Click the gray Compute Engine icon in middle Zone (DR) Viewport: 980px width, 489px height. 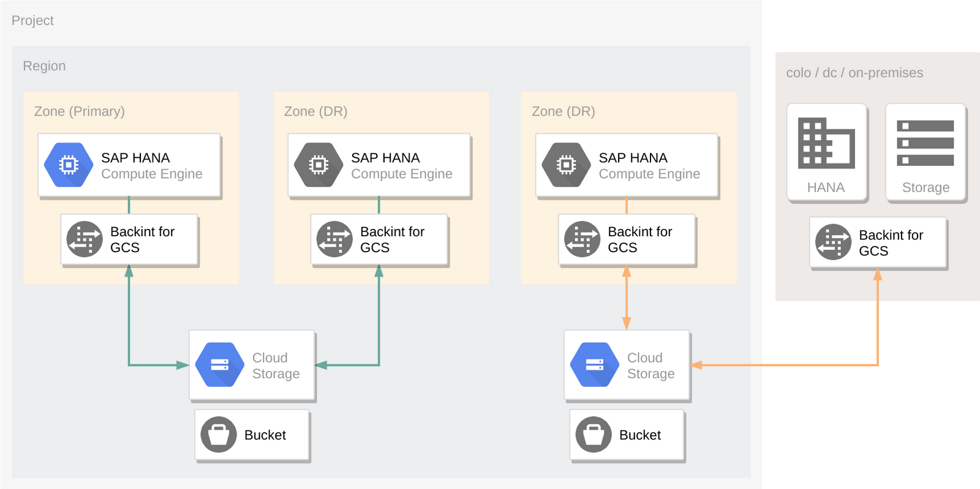pyautogui.click(x=318, y=165)
